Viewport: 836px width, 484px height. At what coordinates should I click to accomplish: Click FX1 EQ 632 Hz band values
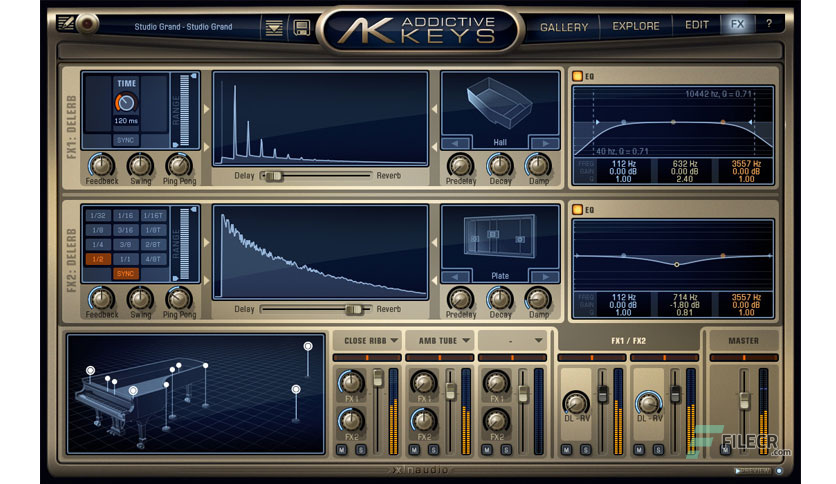pos(684,172)
